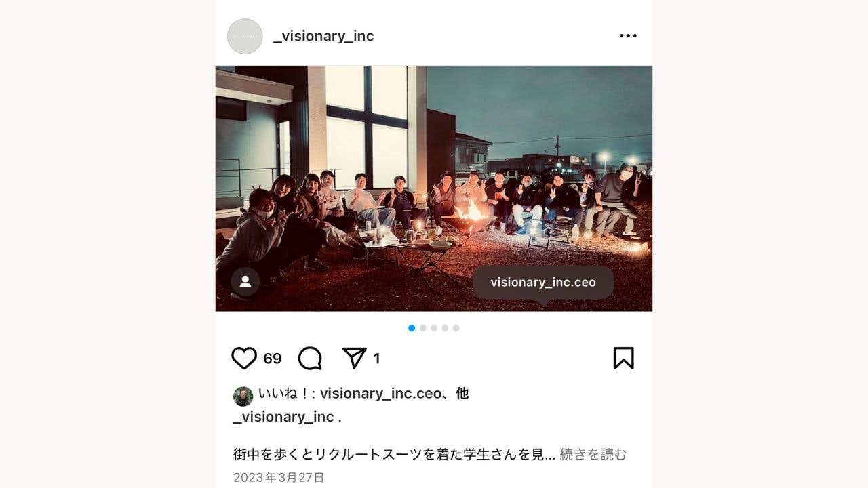Jump to fourth carousel dot
The width and height of the screenshot is (868, 488).
point(445,328)
